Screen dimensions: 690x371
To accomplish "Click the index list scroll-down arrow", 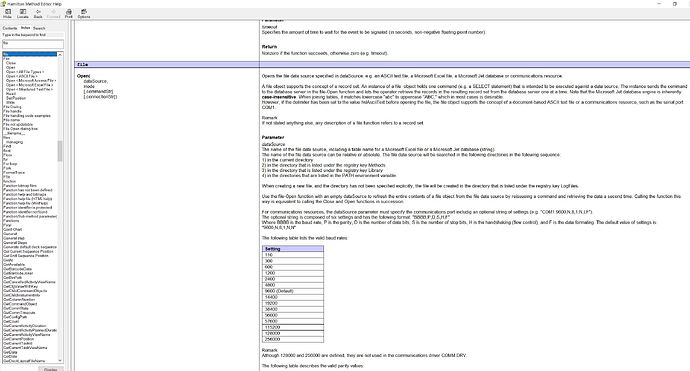I will pyautogui.click(x=60, y=361).
